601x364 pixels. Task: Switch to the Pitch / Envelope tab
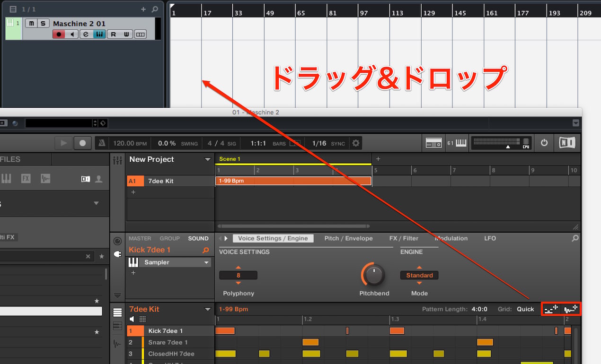coord(348,238)
